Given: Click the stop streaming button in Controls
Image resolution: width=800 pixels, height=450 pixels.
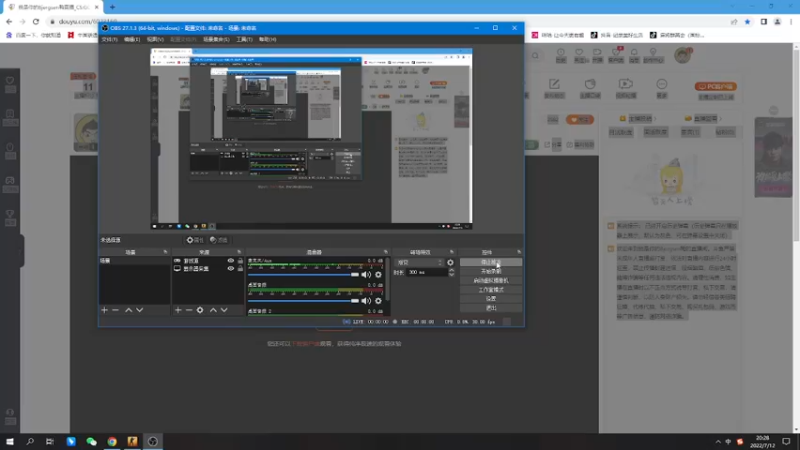Looking at the screenshot, I should coord(491,262).
